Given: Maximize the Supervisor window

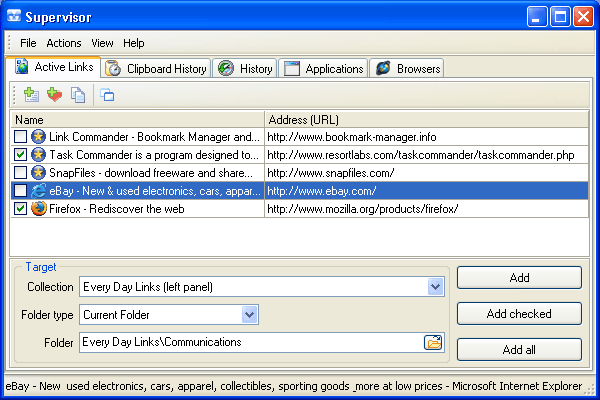Looking at the screenshot, I should (x=560, y=16).
